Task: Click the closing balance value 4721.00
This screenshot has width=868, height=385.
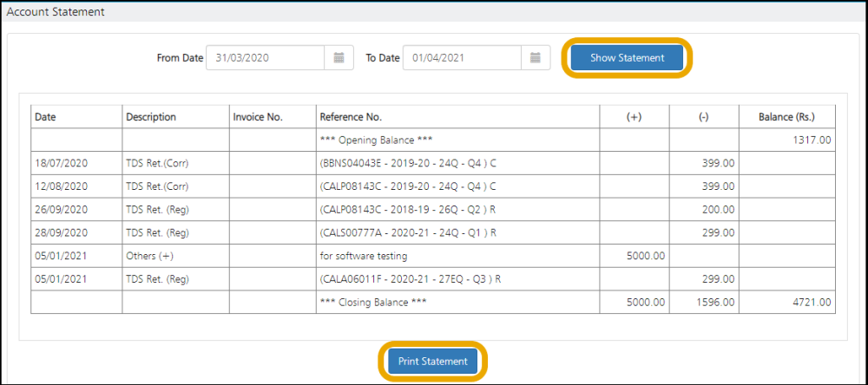Action: (x=812, y=303)
